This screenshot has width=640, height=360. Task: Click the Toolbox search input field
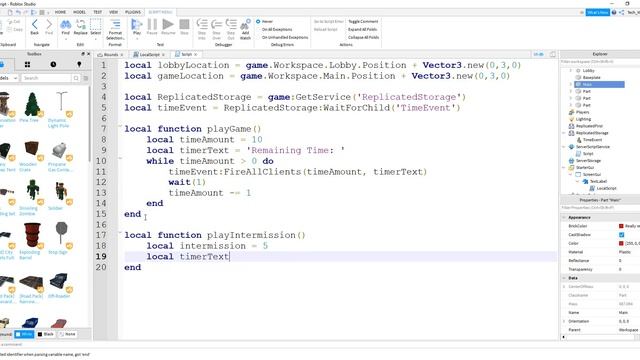(x=46, y=78)
